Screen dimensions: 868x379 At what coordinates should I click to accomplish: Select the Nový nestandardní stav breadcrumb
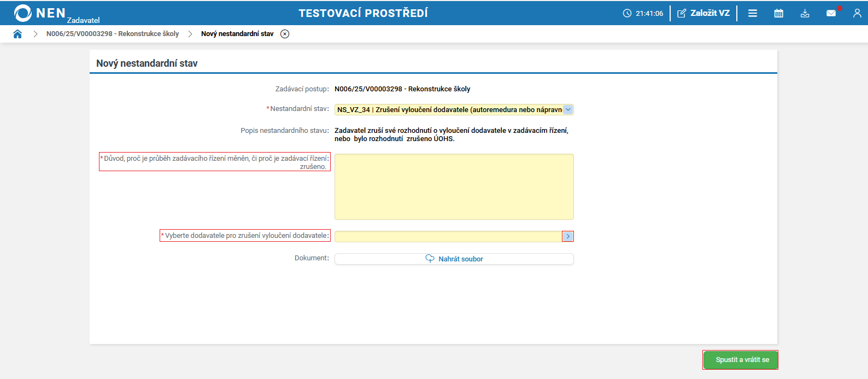coord(237,34)
